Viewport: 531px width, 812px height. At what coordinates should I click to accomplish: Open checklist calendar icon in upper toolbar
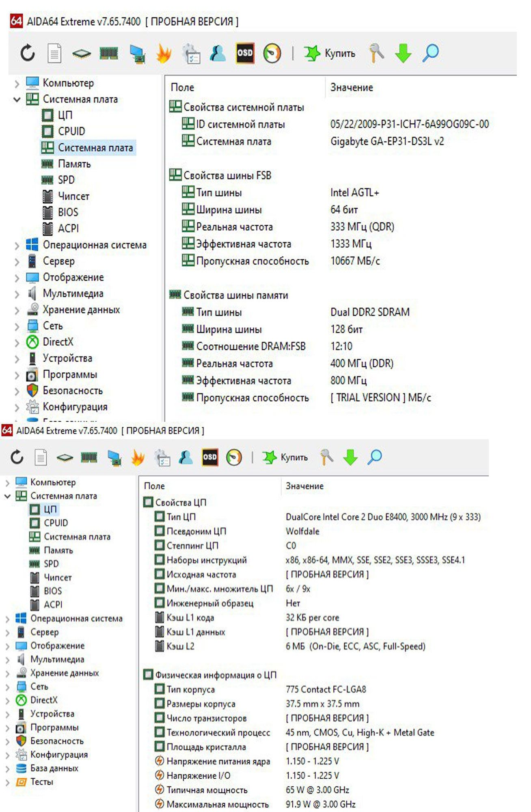click(191, 54)
